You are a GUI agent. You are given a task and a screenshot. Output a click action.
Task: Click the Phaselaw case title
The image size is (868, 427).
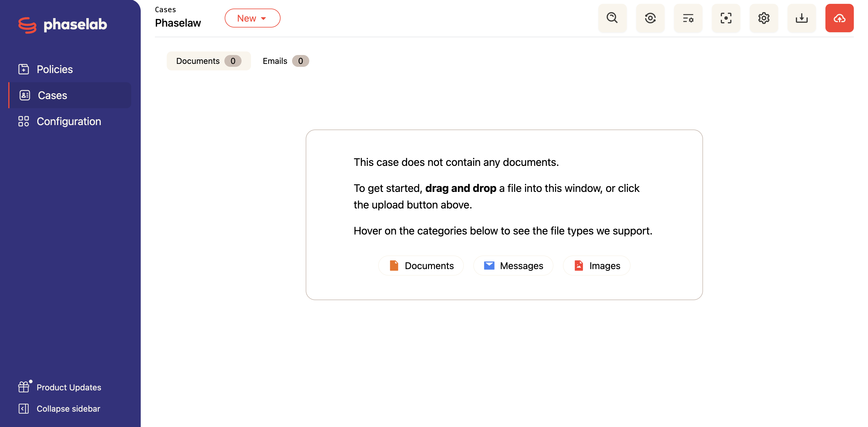click(178, 23)
